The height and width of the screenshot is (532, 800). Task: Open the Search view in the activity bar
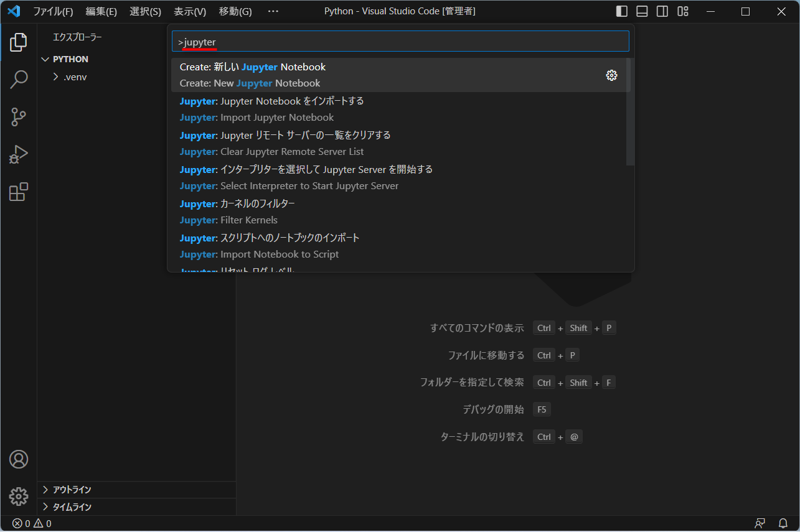pos(19,79)
